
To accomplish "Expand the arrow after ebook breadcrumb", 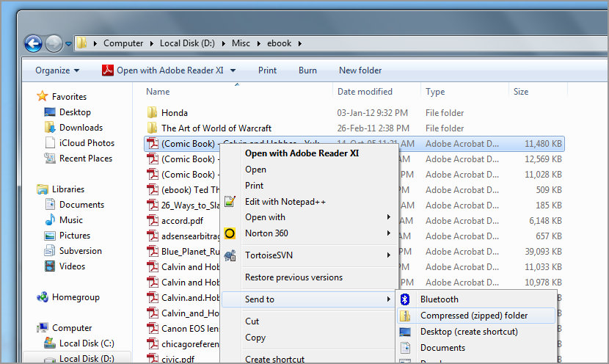I will click(x=300, y=43).
